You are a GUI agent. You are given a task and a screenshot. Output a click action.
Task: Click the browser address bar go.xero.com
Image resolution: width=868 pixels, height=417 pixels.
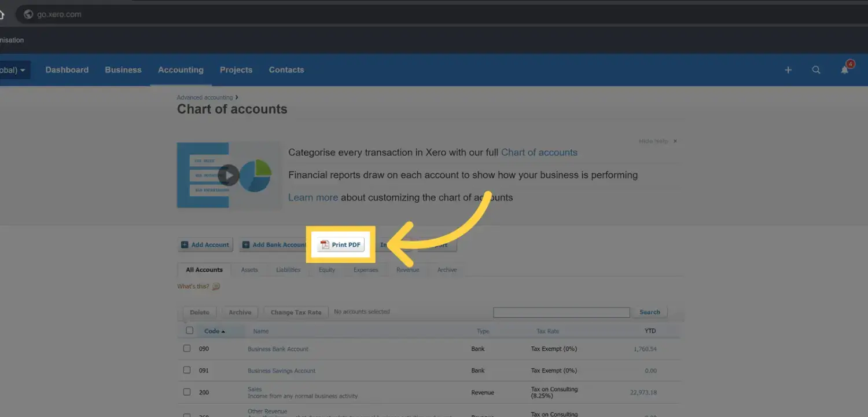coord(59,14)
